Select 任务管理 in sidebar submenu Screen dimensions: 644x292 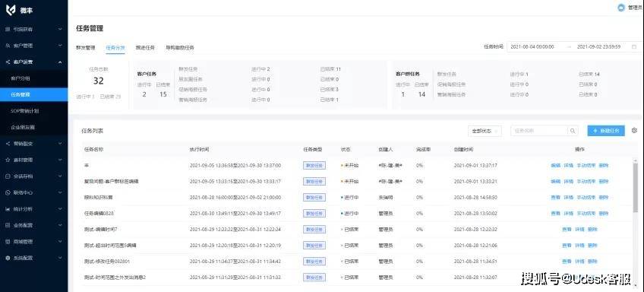point(33,94)
